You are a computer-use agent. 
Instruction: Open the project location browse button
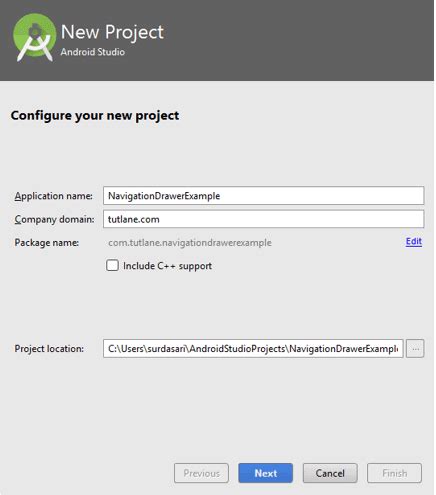pyautogui.click(x=415, y=349)
